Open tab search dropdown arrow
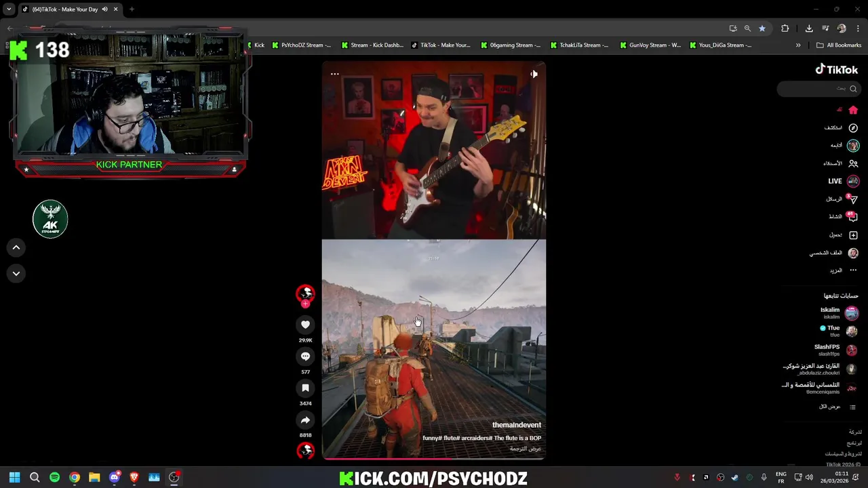The width and height of the screenshot is (868, 488). tap(8, 9)
